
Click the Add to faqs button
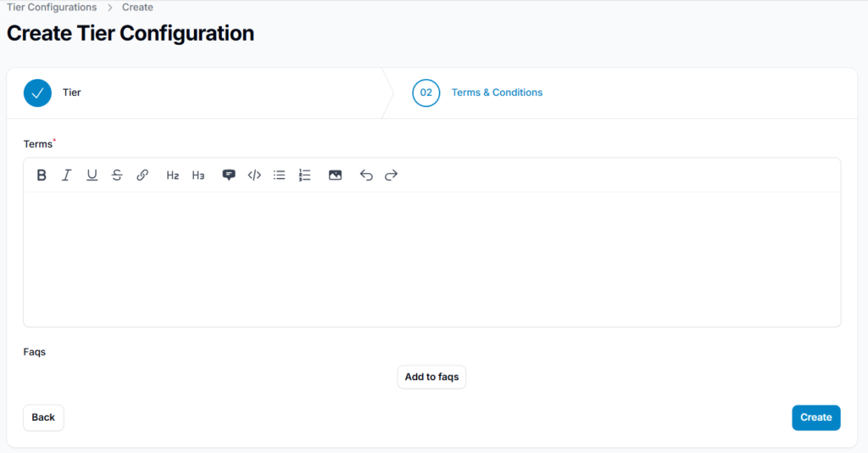click(431, 377)
